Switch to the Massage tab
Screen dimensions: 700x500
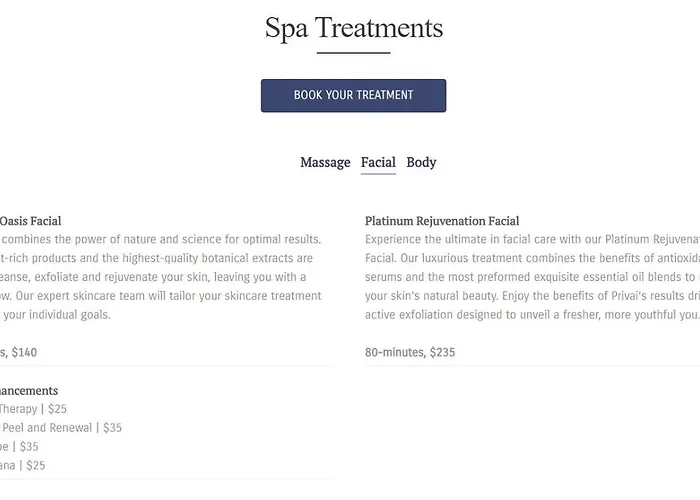[325, 162]
